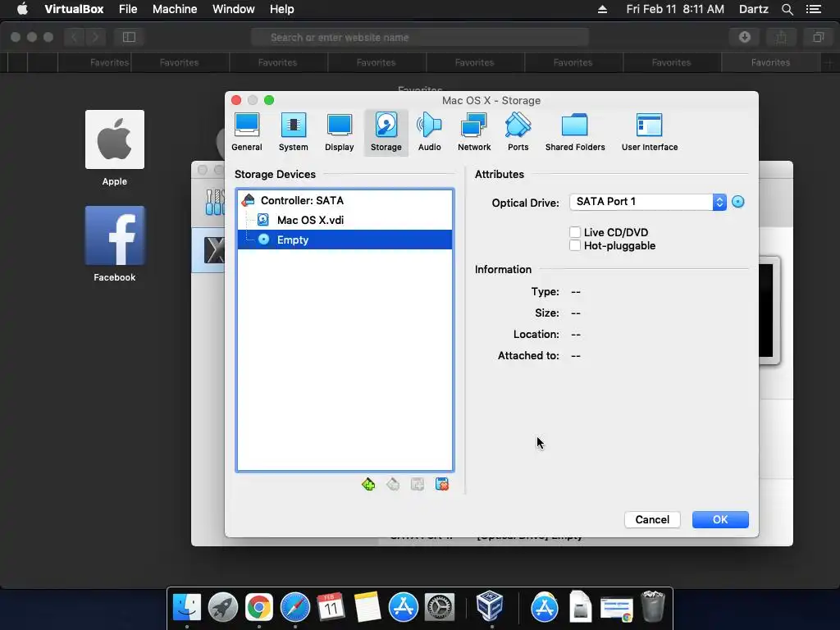840x630 pixels.
Task: Click the choose optical disk icon beside SATA Port 1
Action: pos(738,202)
